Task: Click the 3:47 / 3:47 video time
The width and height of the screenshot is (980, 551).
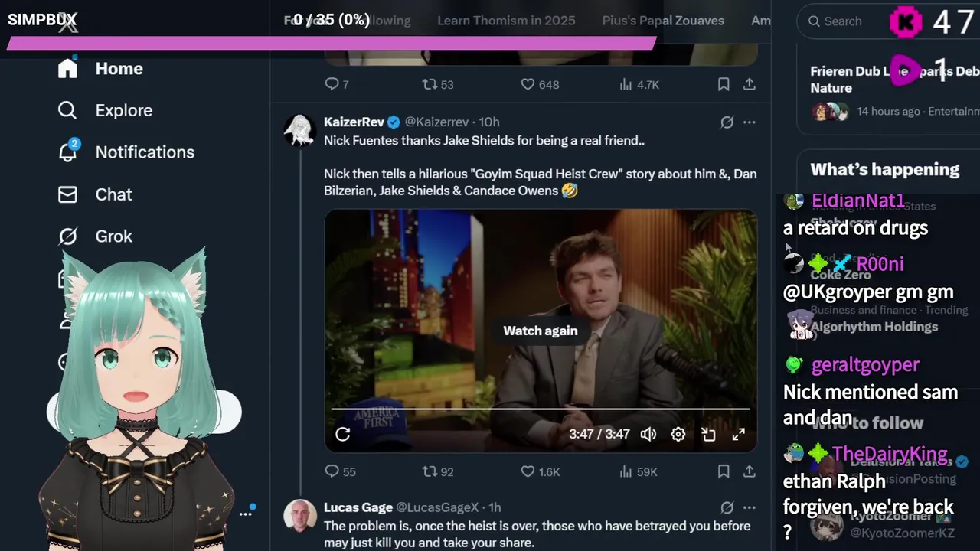Action: [x=599, y=434]
